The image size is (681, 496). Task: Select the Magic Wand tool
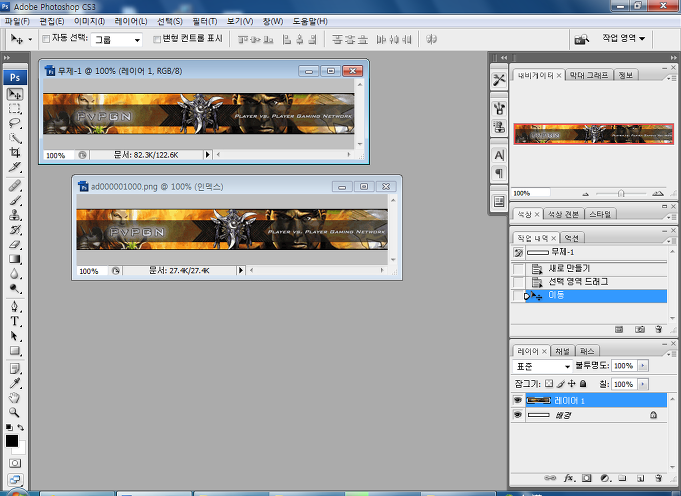15,138
